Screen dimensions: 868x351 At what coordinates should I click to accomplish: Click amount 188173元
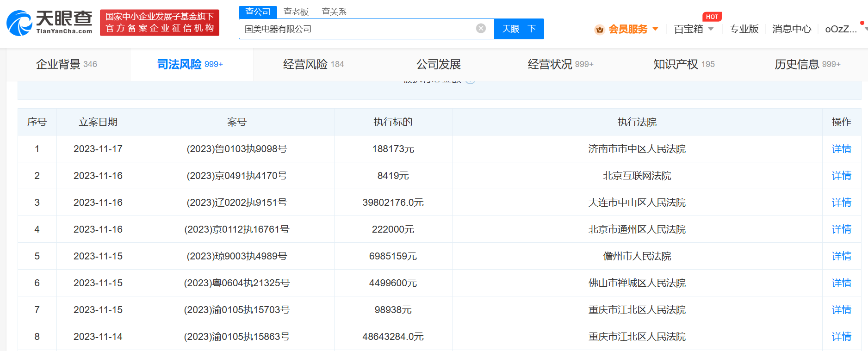[x=393, y=149]
